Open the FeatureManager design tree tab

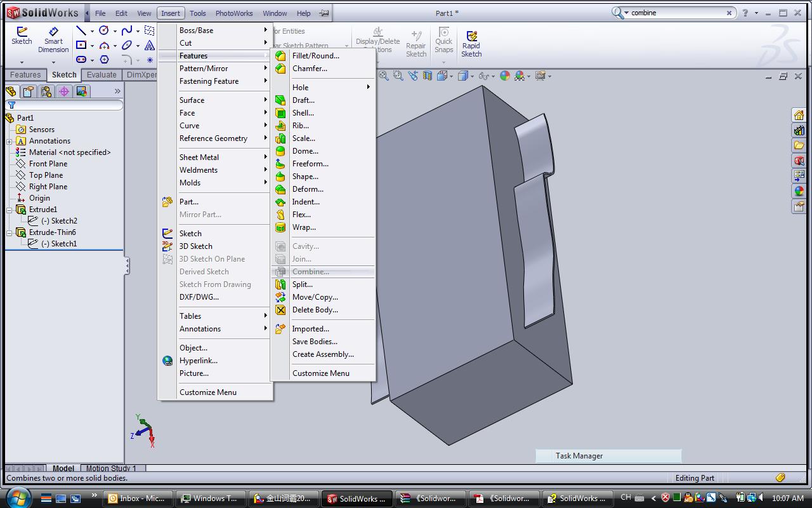11,91
